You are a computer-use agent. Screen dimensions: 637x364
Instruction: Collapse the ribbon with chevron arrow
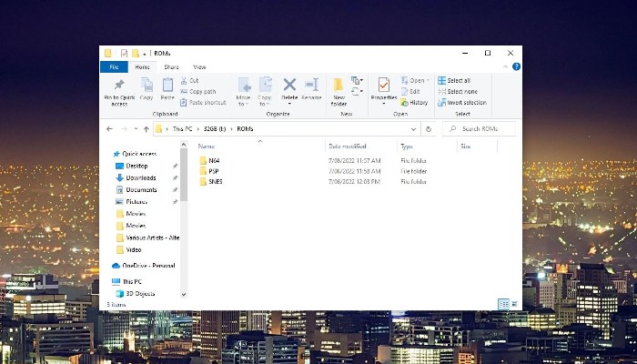(x=505, y=66)
